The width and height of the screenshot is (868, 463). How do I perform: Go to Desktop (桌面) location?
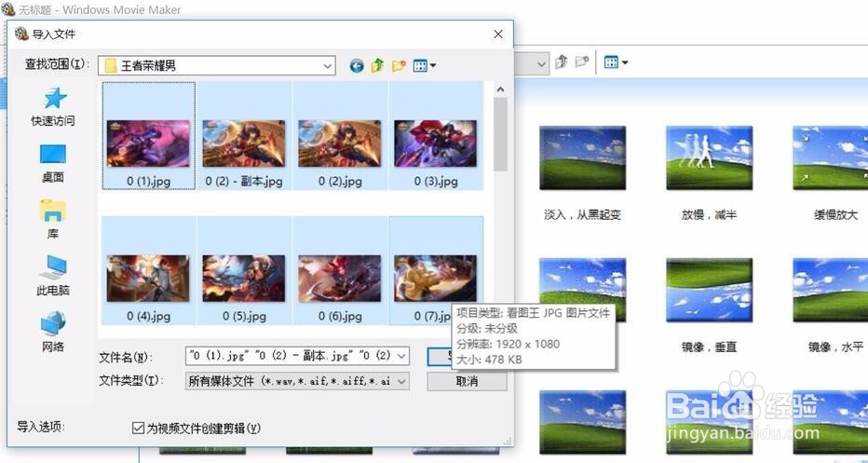pos(53,163)
